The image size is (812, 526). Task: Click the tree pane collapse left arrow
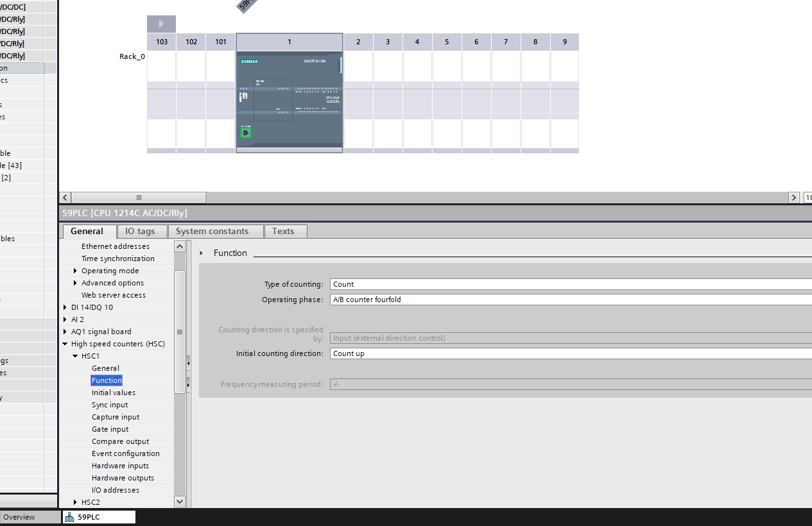point(188,363)
